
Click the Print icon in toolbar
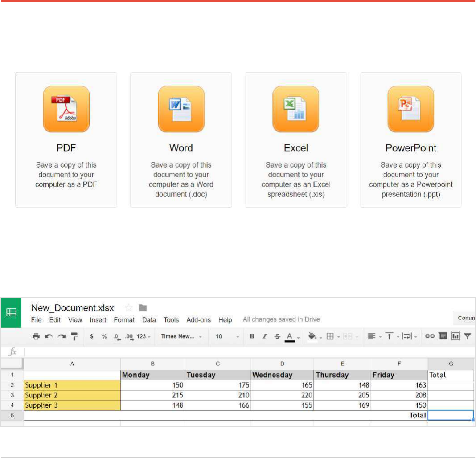click(x=36, y=336)
